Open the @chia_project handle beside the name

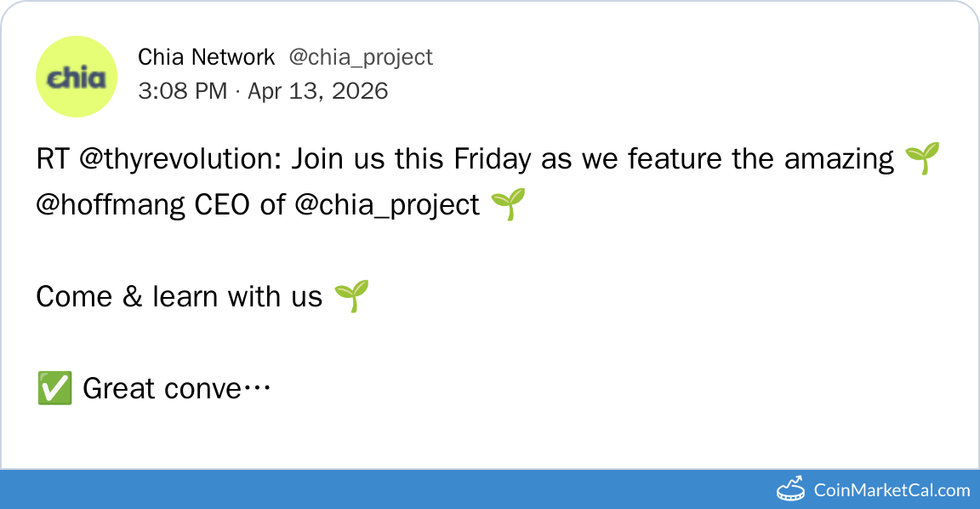click(x=361, y=57)
